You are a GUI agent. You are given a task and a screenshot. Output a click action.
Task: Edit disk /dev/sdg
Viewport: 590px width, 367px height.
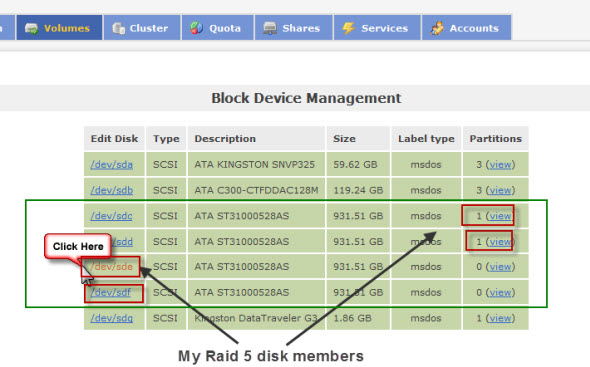tap(111, 318)
